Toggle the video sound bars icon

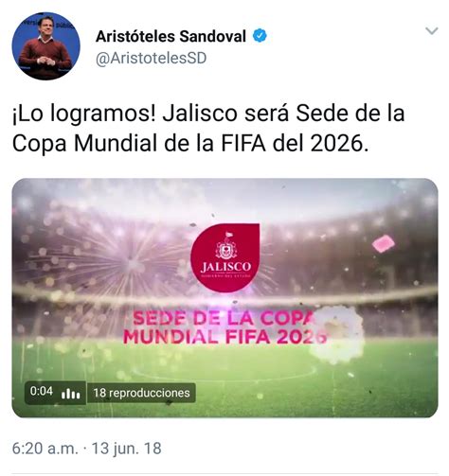coord(71,394)
